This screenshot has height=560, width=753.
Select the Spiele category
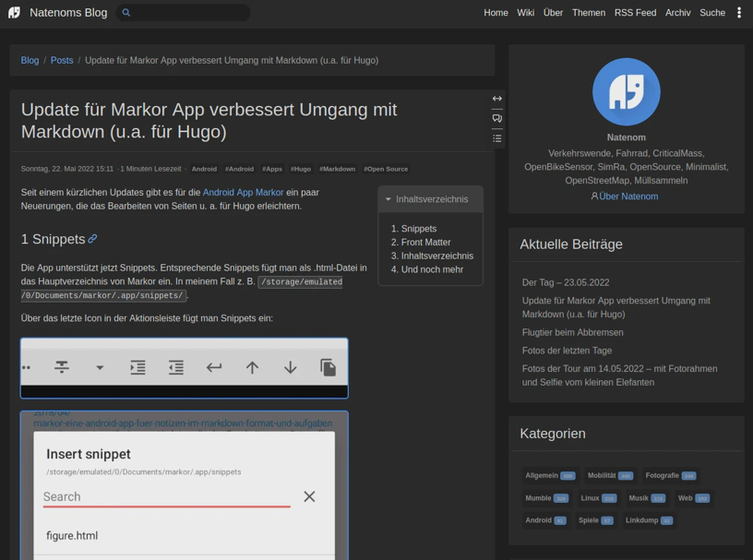(x=596, y=520)
